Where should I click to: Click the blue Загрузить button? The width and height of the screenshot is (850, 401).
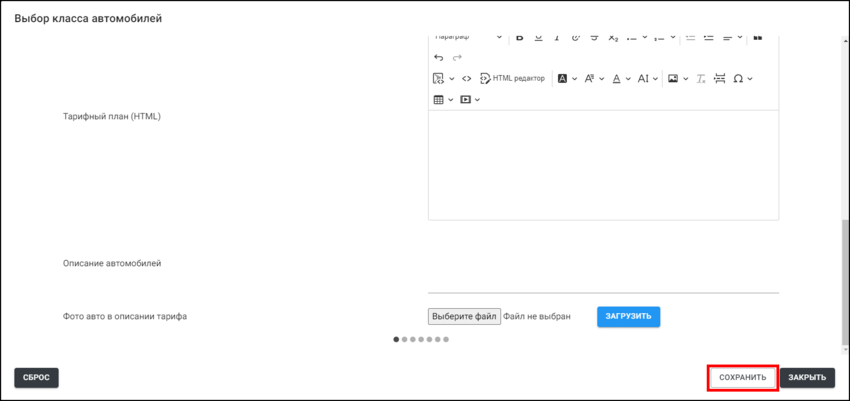pyautogui.click(x=628, y=316)
